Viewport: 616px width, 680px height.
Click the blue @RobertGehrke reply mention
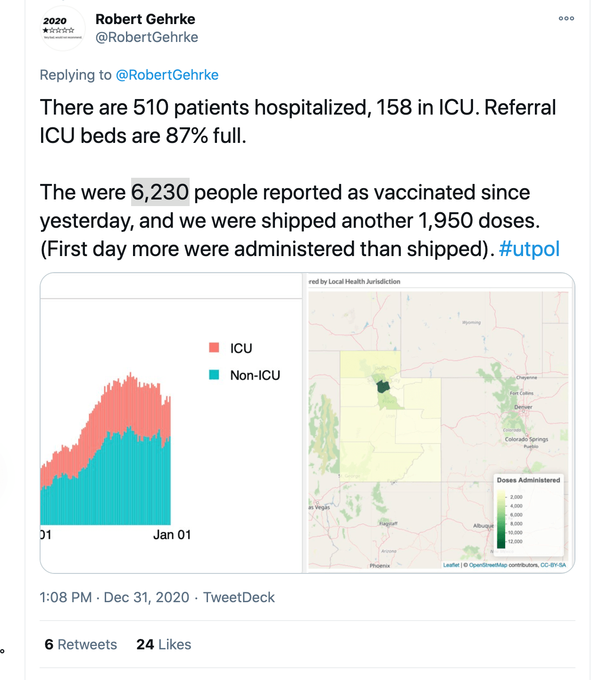point(167,75)
